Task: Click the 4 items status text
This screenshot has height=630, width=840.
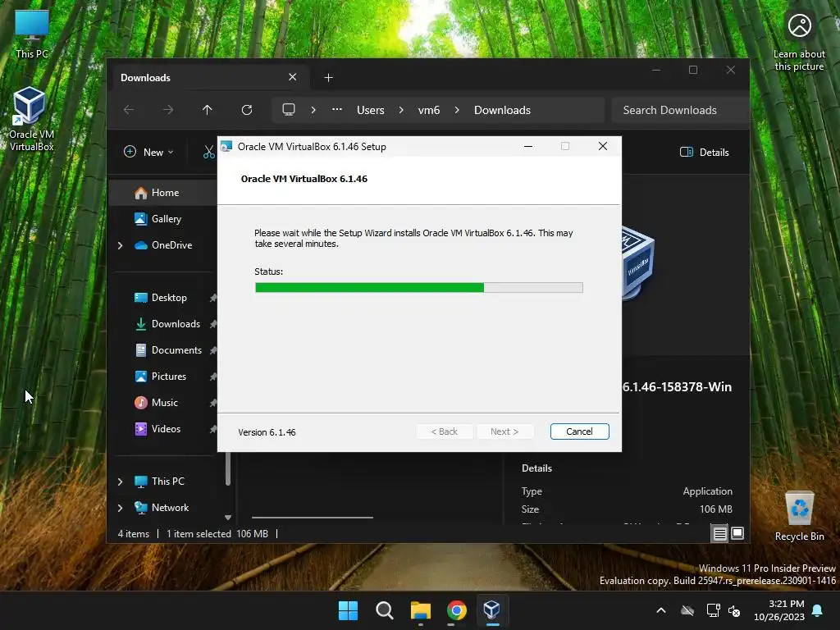Action: pos(134,533)
